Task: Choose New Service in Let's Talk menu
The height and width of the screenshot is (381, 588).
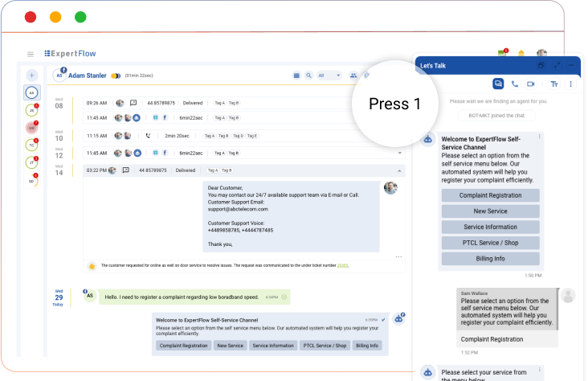Action: pyautogui.click(x=491, y=211)
